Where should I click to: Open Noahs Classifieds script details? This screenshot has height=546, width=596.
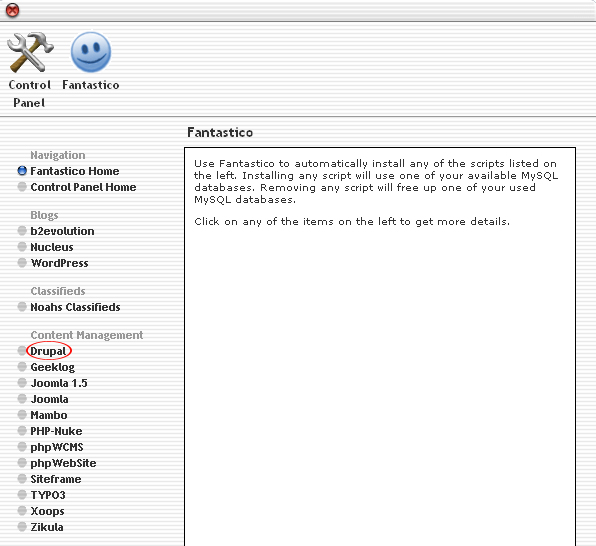pos(75,307)
